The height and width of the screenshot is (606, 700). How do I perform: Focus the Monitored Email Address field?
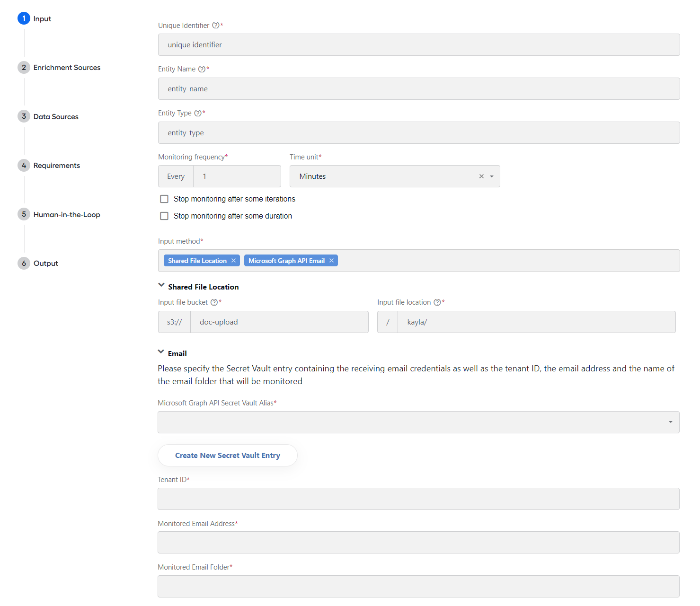click(x=418, y=543)
